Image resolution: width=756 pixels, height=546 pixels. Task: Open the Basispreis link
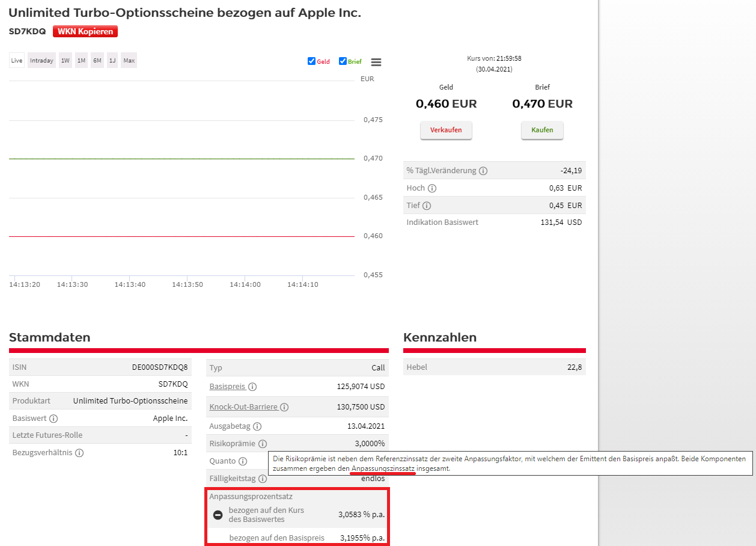pyautogui.click(x=227, y=387)
